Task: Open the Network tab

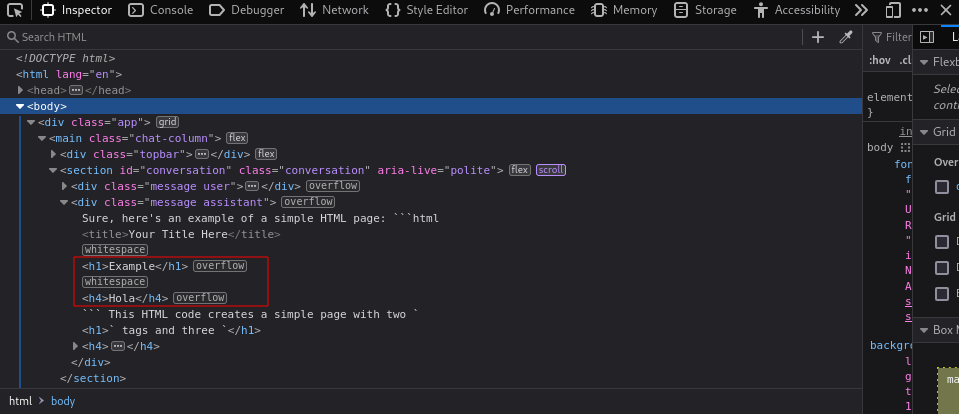Action: pos(335,10)
